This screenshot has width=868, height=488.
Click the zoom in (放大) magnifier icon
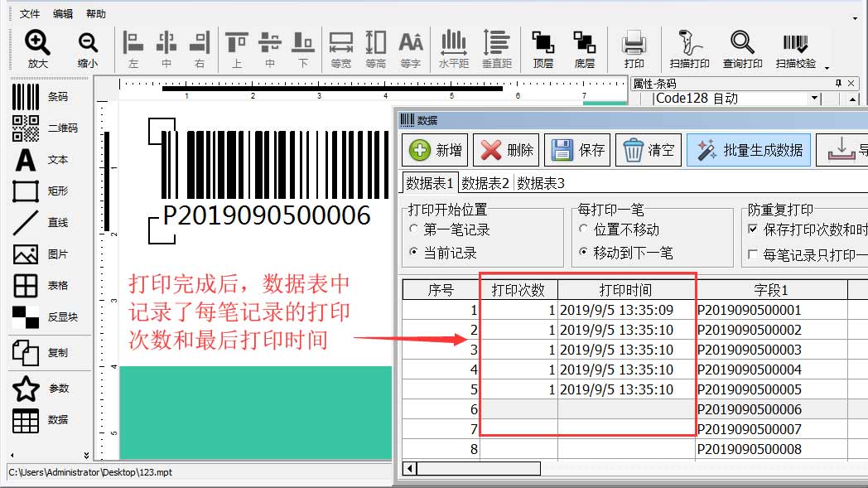pyautogui.click(x=37, y=42)
